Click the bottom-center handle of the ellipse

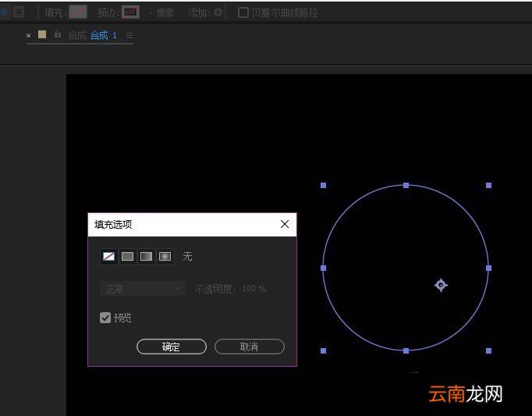click(x=406, y=350)
